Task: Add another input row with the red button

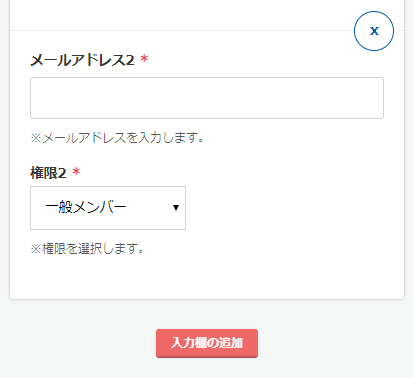Action: 207,343
